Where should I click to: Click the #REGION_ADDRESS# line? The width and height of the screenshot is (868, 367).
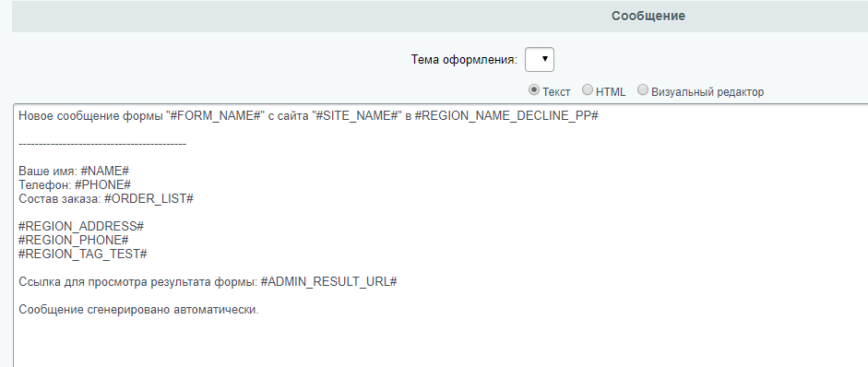coord(81,227)
